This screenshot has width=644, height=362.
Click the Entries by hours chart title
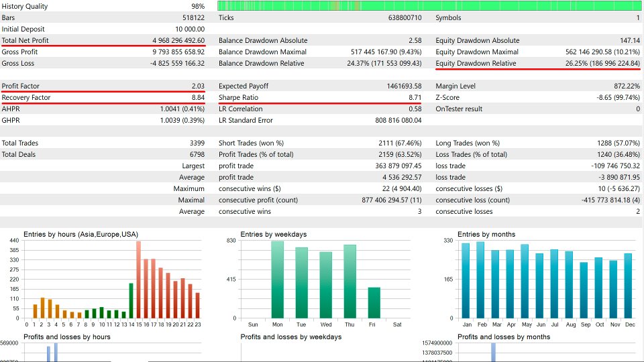pos(81,234)
